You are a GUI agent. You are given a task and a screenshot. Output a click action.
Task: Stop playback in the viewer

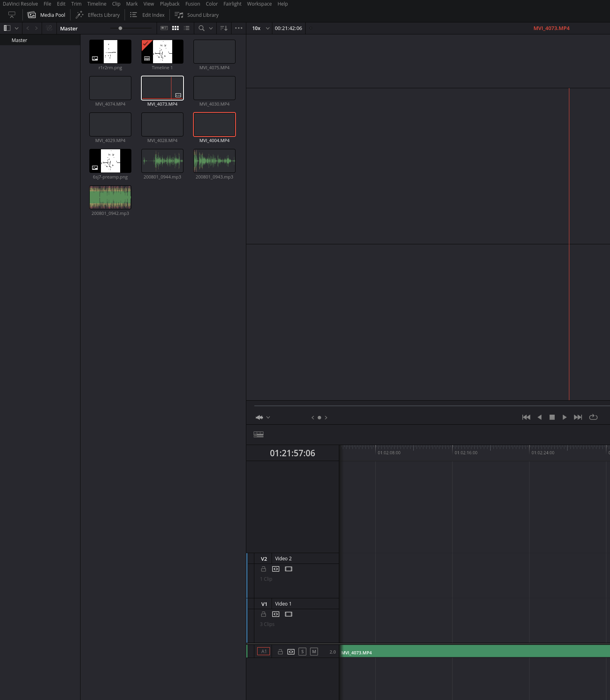click(x=552, y=417)
